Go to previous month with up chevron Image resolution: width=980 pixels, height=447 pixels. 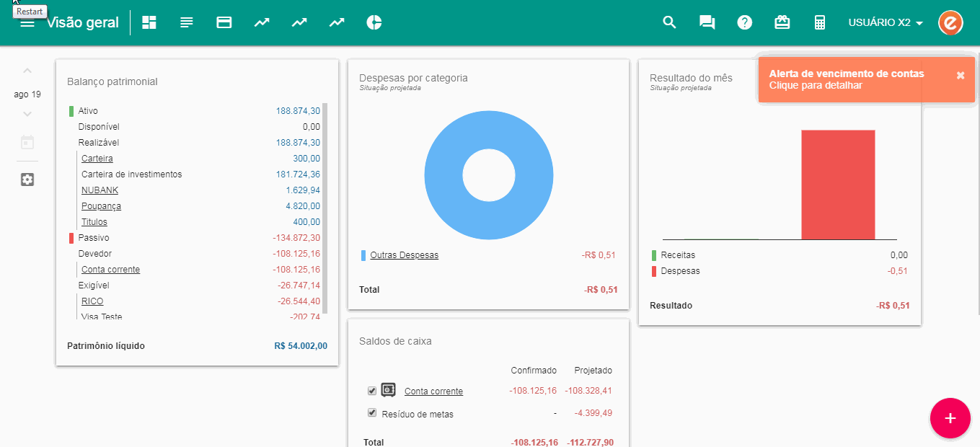[27, 71]
